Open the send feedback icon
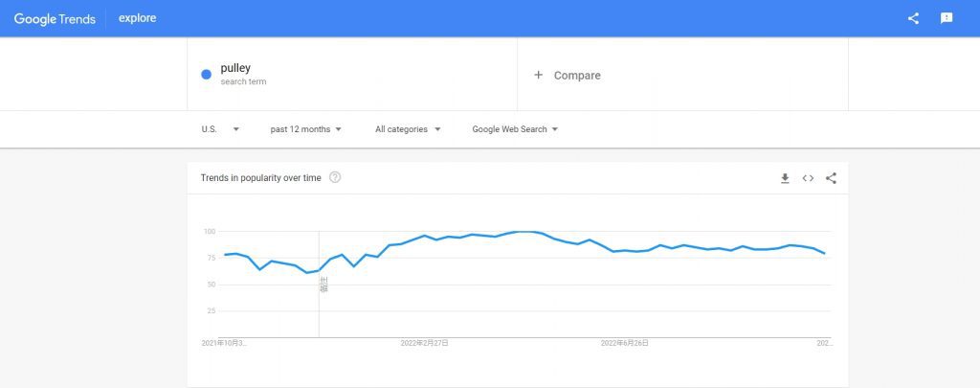Screen dimensions: 980x388 pos(947,18)
